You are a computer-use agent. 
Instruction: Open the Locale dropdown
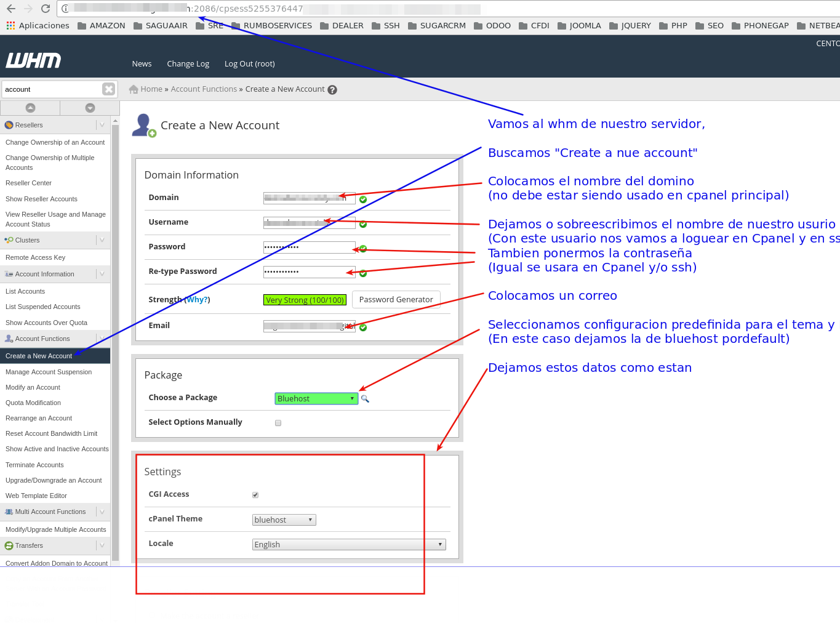click(x=349, y=545)
